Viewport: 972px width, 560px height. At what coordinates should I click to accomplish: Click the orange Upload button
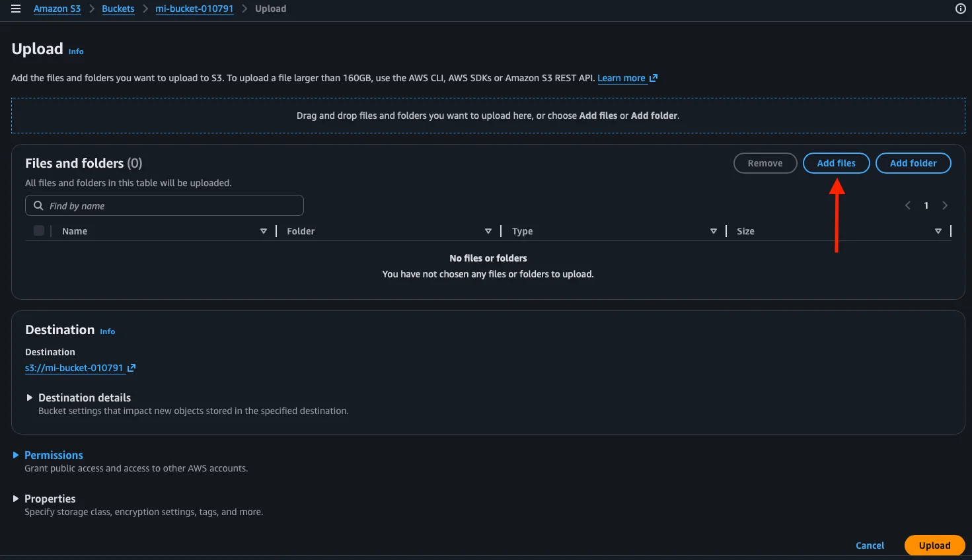(934, 545)
